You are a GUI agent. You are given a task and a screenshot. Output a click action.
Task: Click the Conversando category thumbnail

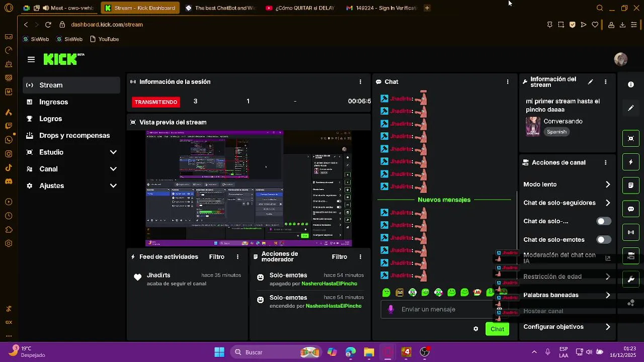pos(533,126)
